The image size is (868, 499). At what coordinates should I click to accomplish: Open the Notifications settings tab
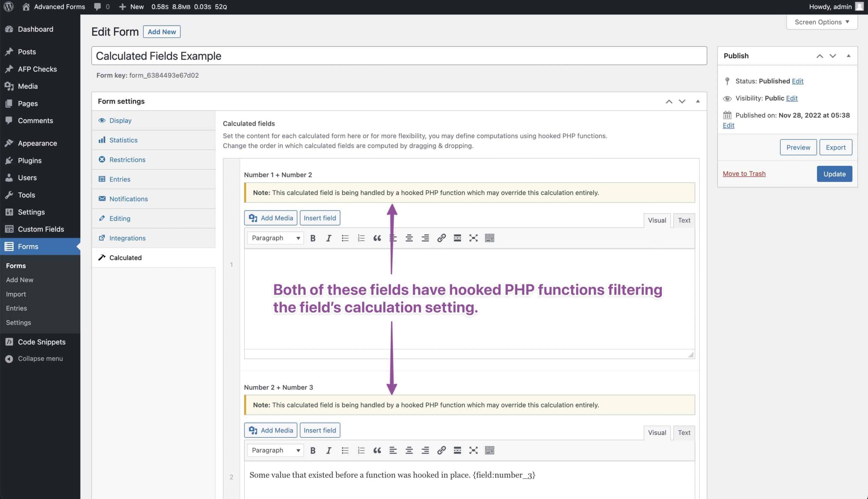point(129,199)
